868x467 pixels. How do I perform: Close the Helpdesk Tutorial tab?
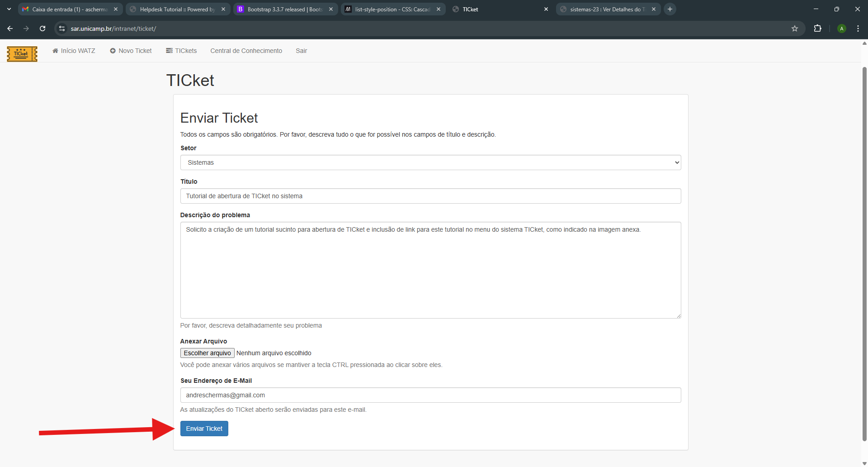tap(223, 9)
